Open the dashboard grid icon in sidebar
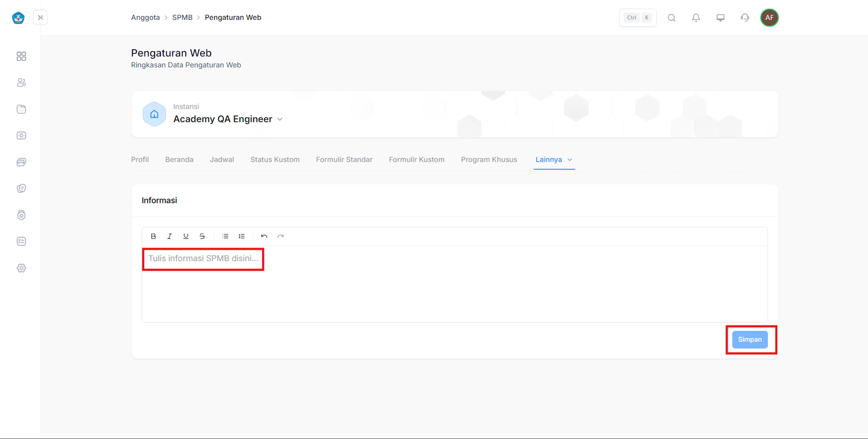 click(x=21, y=56)
